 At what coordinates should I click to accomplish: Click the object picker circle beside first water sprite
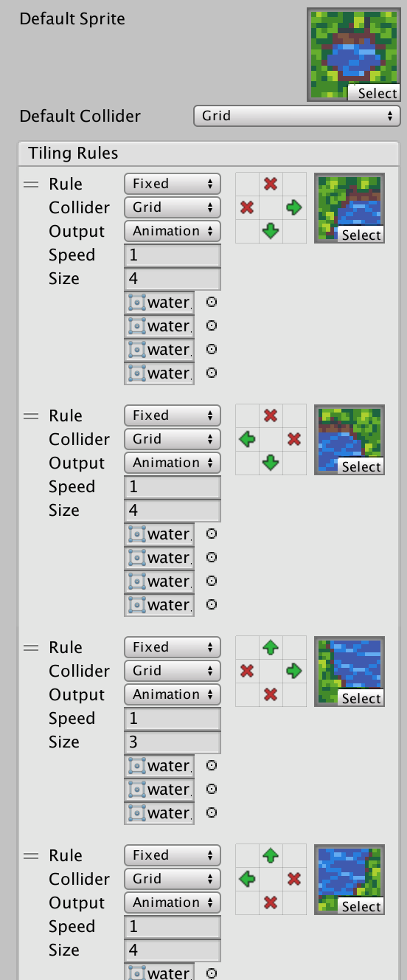212,302
